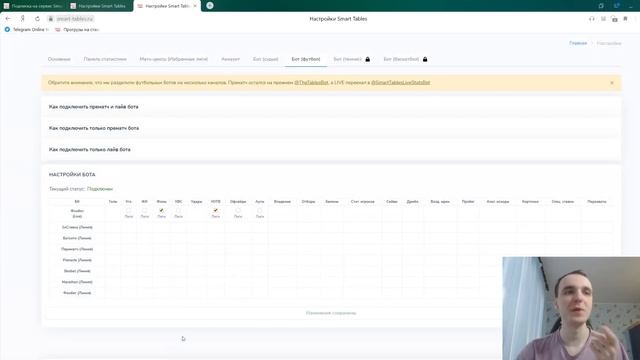Open the Аккаунт tab
This screenshot has width=640, height=360.
231,59
